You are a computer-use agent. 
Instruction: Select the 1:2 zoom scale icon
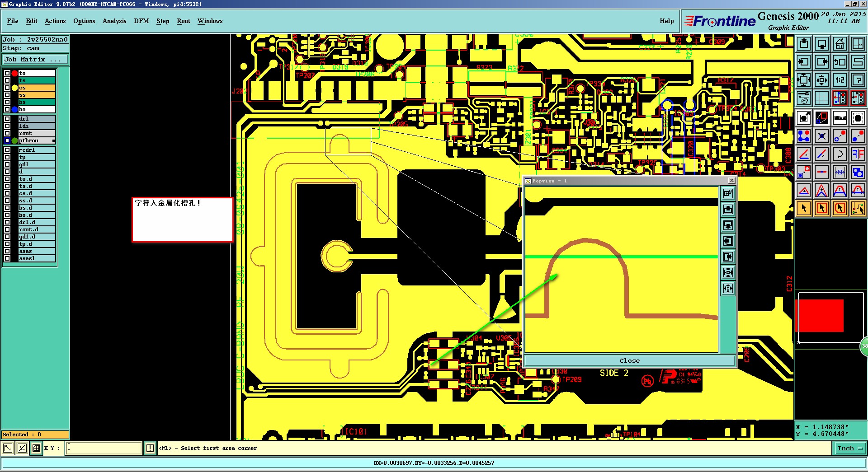(x=840, y=80)
